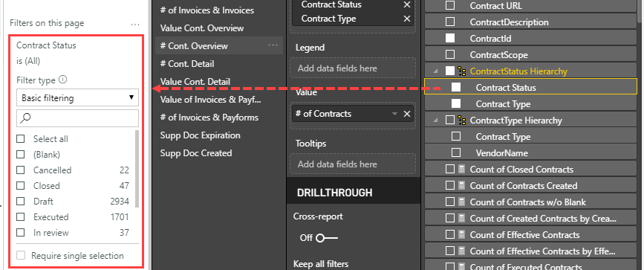The height and width of the screenshot is (270, 644).
Task: Check VendorName field checkbox
Action: pyautogui.click(x=456, y=152)
